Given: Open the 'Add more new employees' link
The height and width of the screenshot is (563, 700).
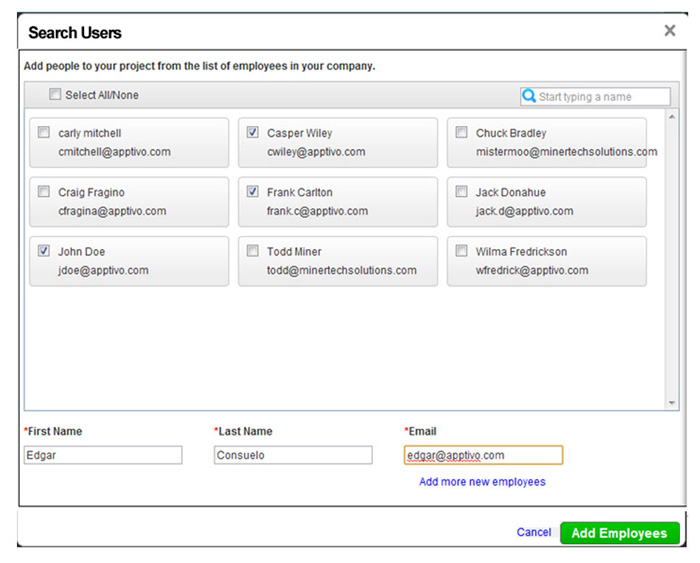Looking at the screenshot, I should click(x=482, y=482).
